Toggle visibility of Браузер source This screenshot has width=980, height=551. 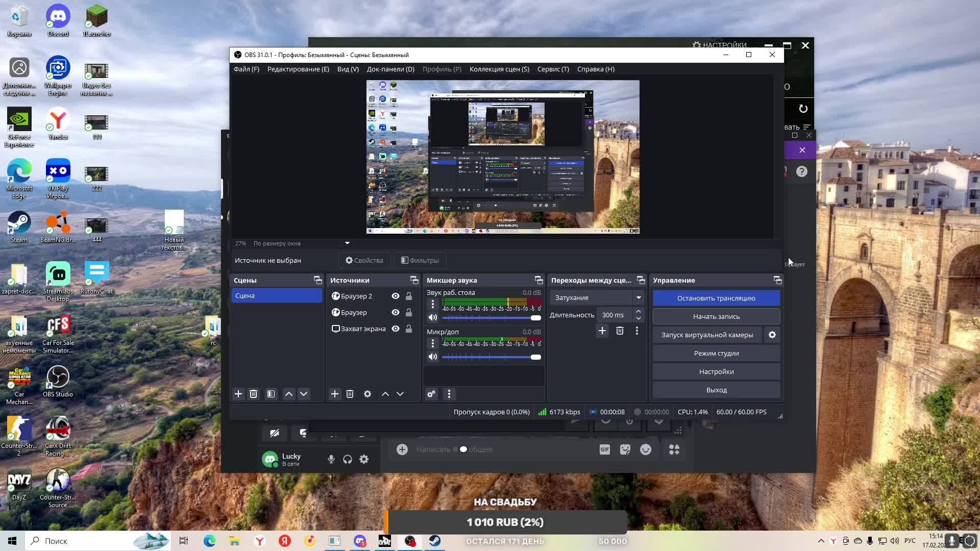click(396, 312)
